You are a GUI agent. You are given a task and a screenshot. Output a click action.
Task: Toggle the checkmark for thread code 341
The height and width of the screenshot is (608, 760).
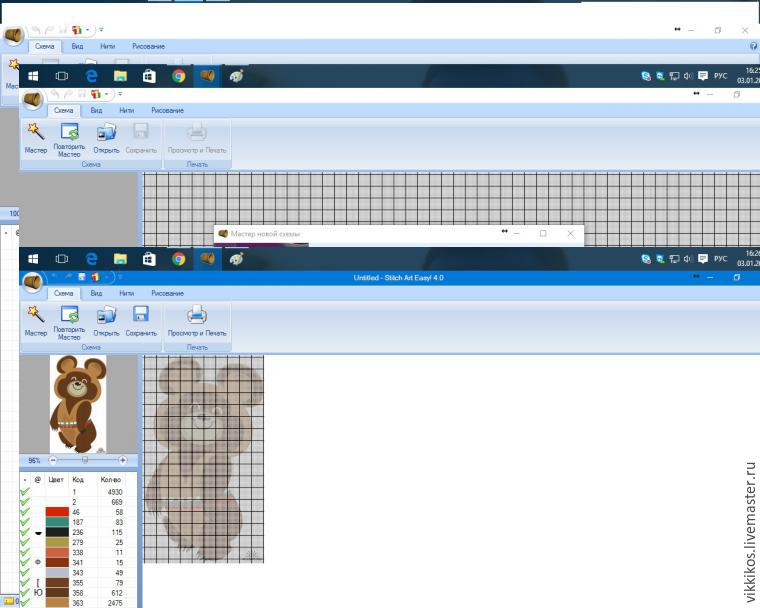pos(25,562)
